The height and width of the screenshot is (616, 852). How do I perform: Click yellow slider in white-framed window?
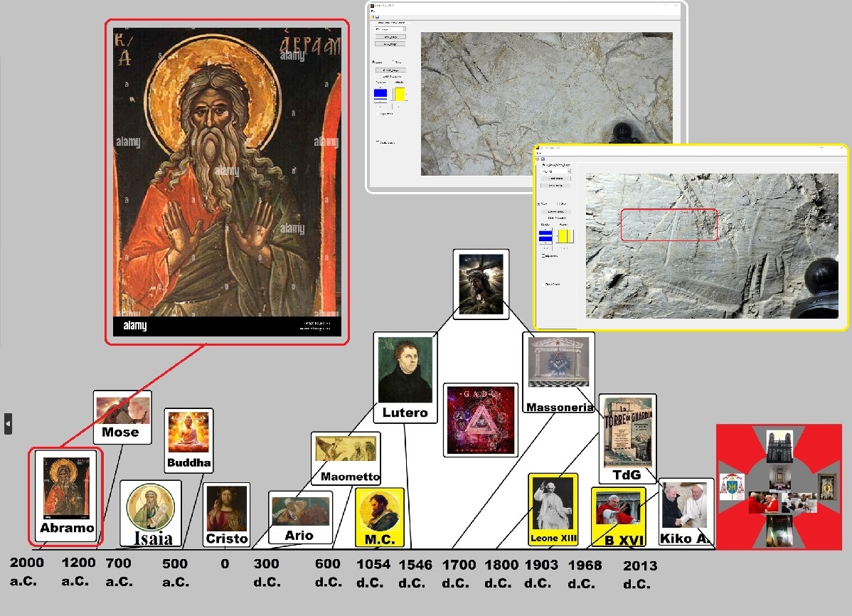click(400, 94)
